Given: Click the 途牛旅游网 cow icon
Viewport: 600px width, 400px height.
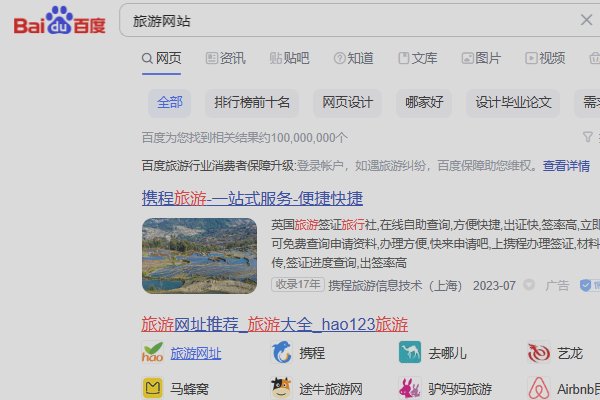Looking at the screenshot, I should 281,388.
